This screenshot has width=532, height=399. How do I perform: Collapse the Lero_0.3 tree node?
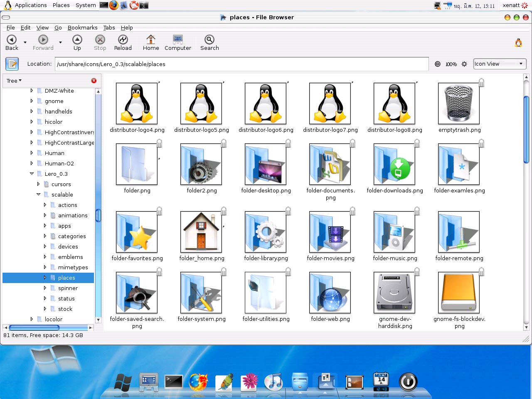(32, 174)
